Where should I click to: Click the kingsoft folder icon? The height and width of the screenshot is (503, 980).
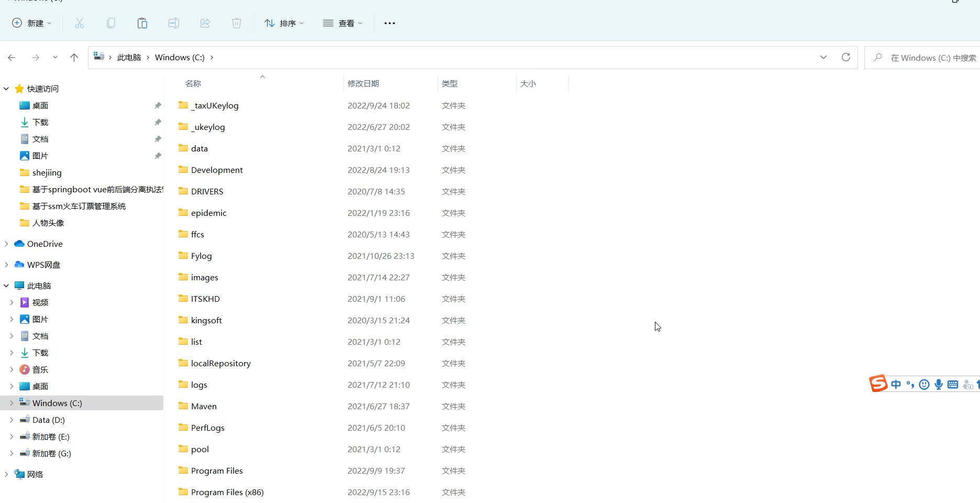point(183,320)
